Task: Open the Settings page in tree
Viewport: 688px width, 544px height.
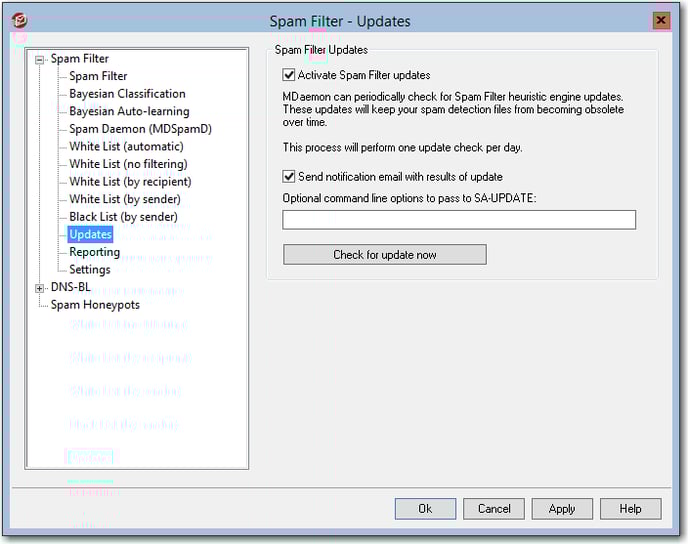Action: click(90, 269)
